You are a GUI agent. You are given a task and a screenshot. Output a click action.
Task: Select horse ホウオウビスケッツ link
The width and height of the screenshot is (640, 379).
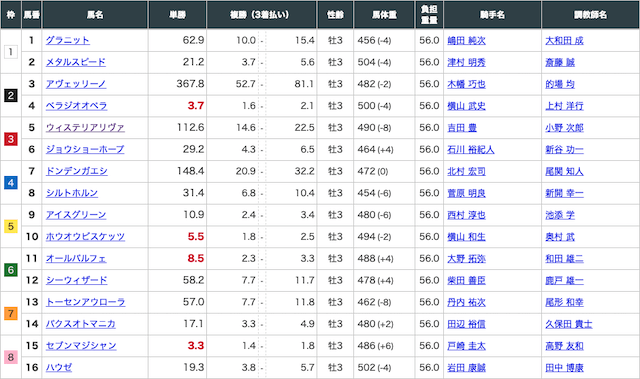[85, 237]
